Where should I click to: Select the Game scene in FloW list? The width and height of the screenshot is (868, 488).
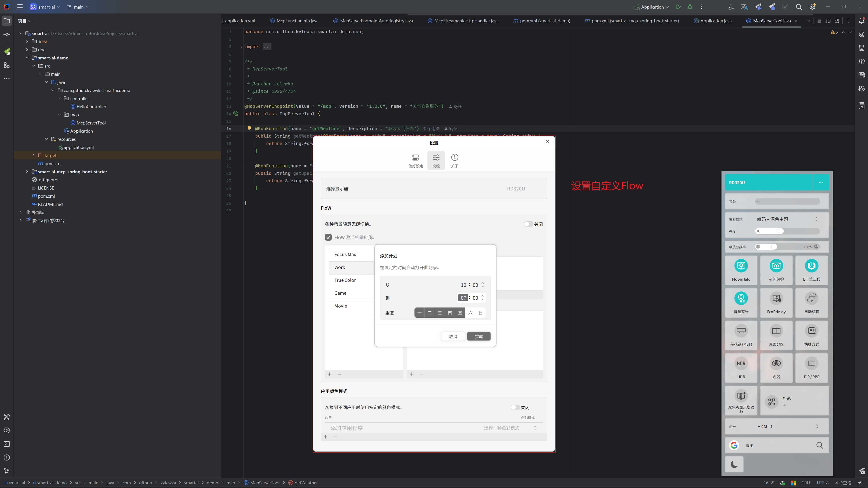pos(340,293)
